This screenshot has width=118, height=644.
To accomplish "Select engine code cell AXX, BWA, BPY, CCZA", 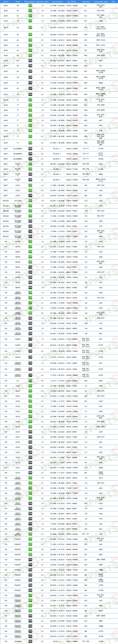I will click(x=101, y=35).
